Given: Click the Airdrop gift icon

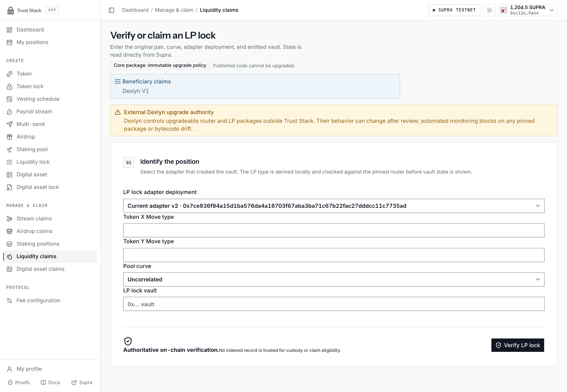Looking at the screenshot, I should tap(9, 137).
